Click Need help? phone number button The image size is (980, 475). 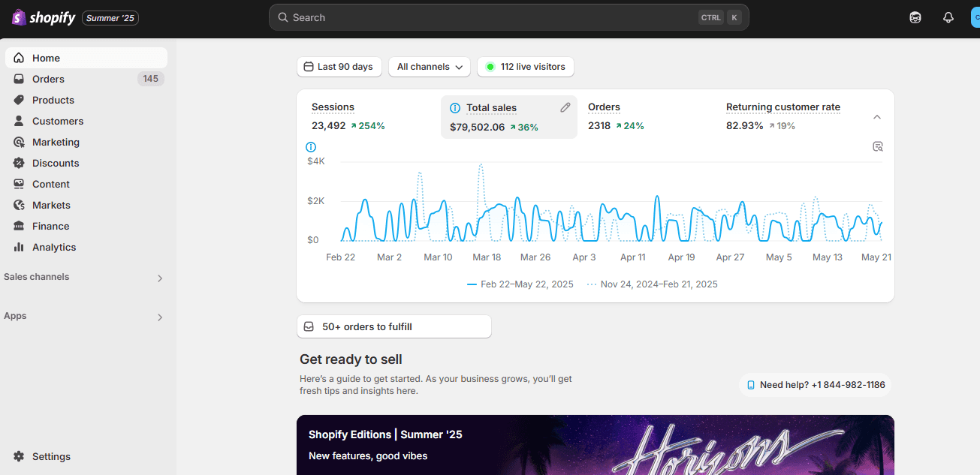[816, 385]
